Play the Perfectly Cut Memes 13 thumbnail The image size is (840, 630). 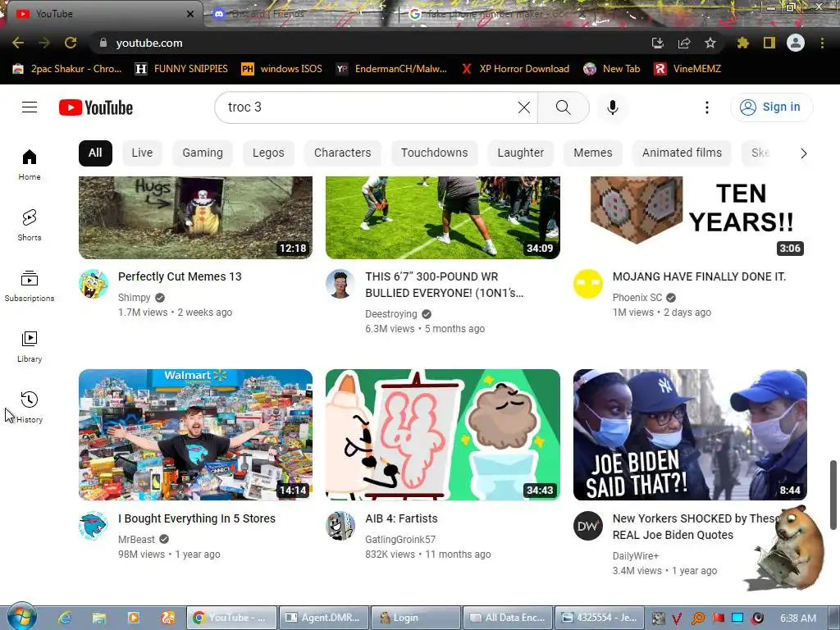pyautogui.click(x=195, y=217)
